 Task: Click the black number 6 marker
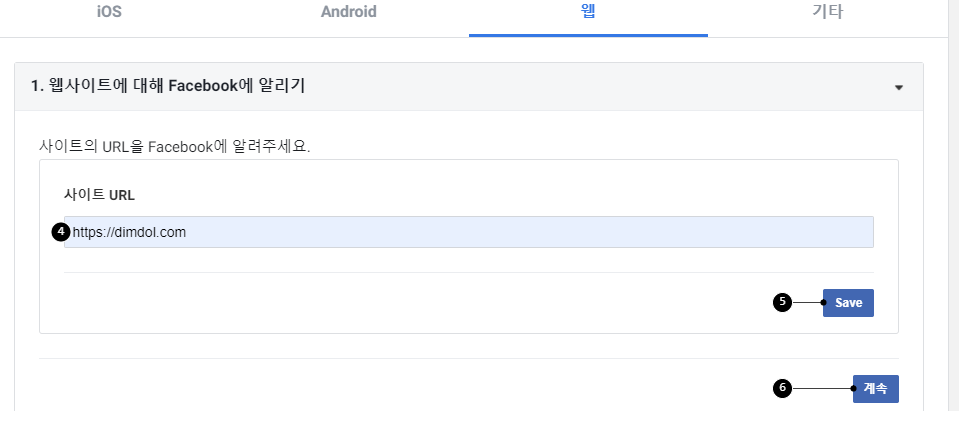(782, 389)
